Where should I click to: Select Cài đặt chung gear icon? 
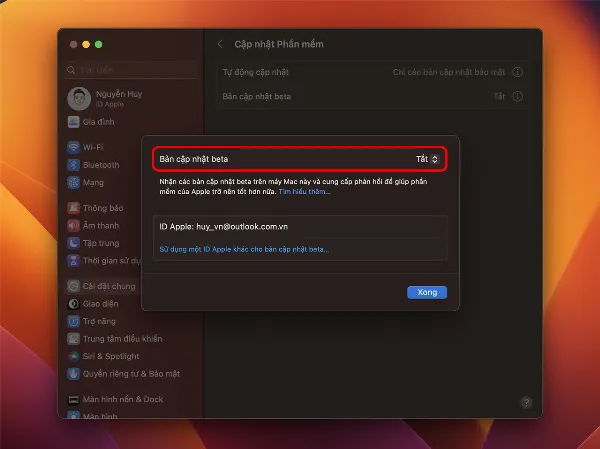click(x=73, y=286)
